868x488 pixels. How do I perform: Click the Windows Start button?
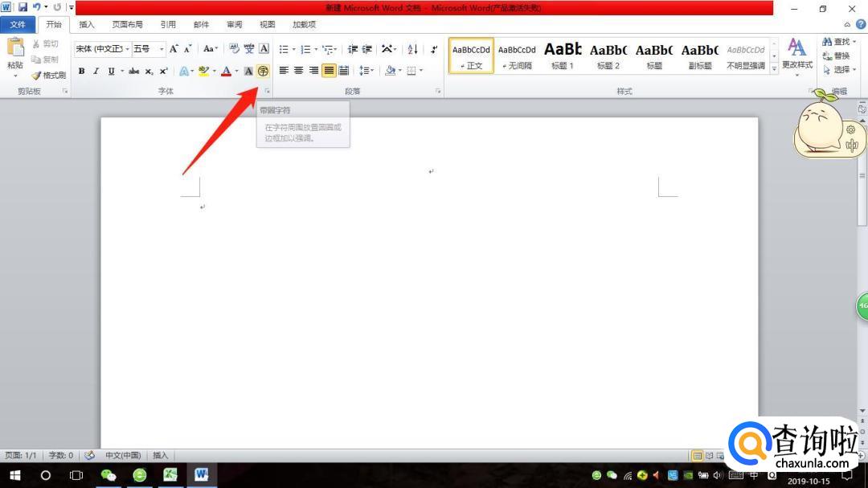tap(15, 475)
